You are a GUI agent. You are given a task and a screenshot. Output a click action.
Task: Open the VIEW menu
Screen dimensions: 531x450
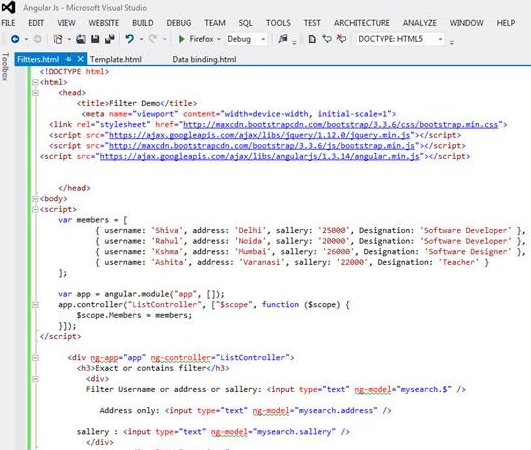click(x=66, y=23)
